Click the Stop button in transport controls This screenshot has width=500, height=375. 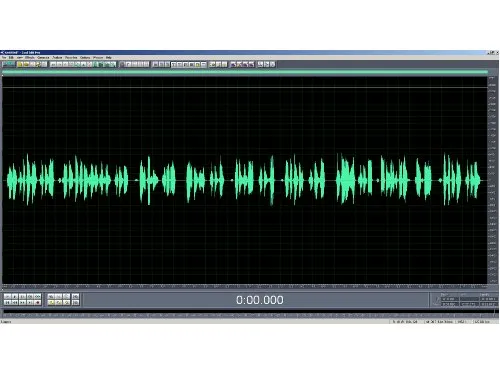7,296
